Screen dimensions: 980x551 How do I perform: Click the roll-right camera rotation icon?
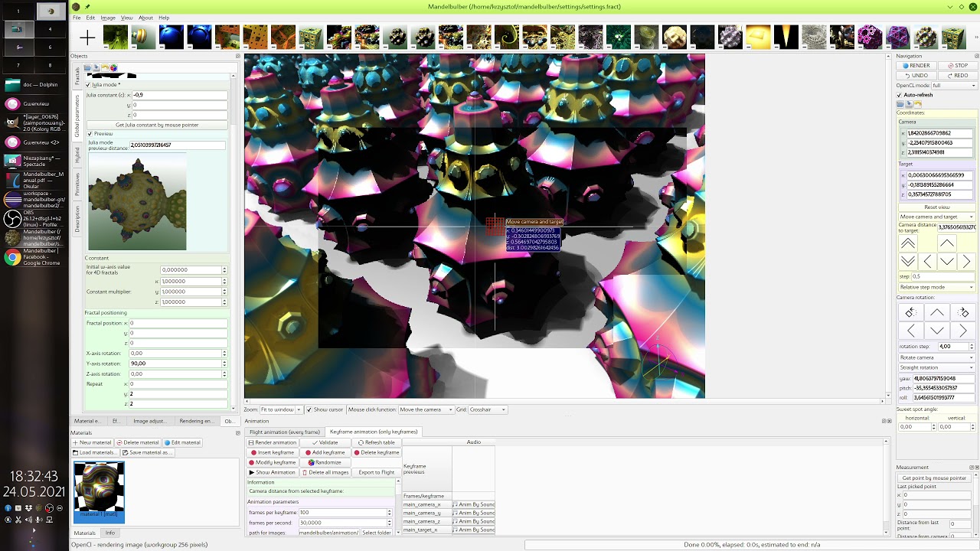point(963,312)
